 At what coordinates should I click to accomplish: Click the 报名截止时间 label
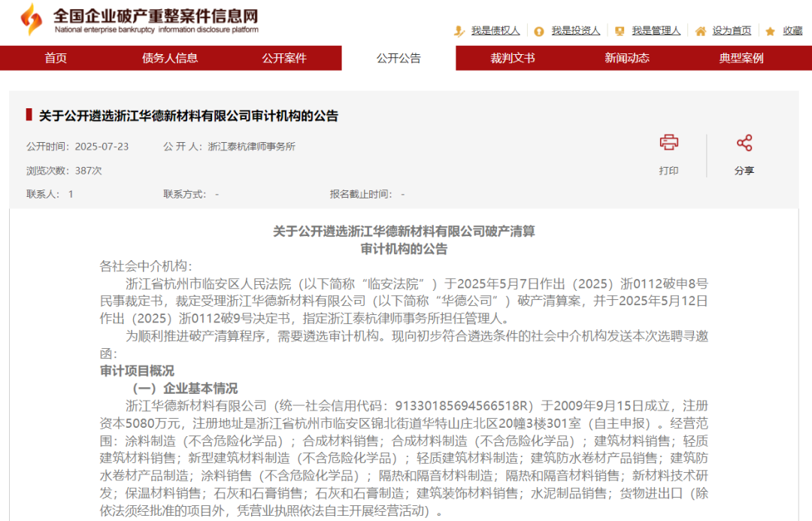point(360,194)
